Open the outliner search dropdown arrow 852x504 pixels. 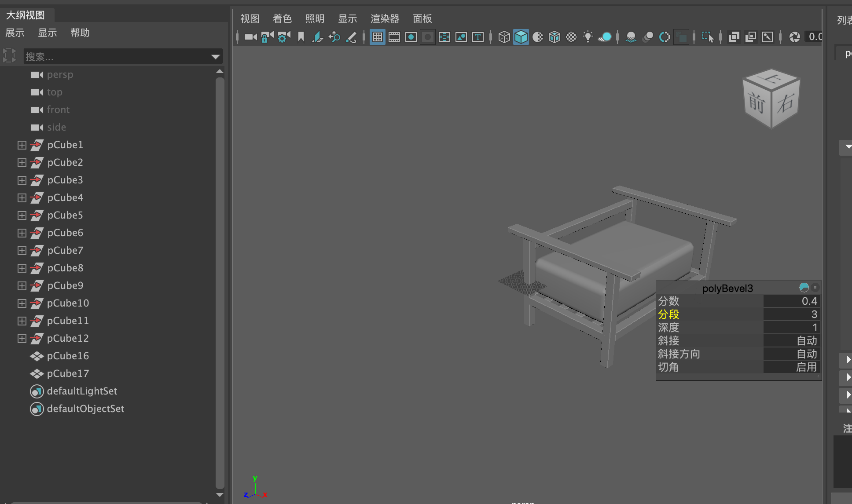point(215,57)
